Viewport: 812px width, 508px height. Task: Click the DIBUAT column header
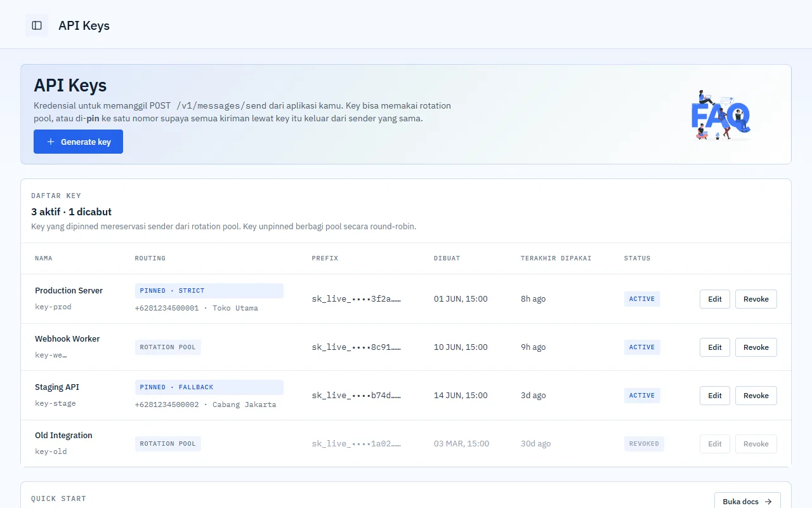click(447, 258)
